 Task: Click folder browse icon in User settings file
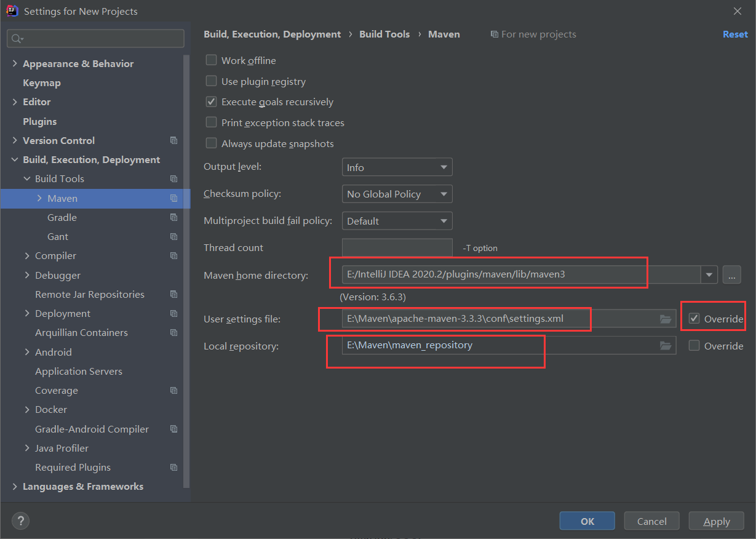point(665,319)
